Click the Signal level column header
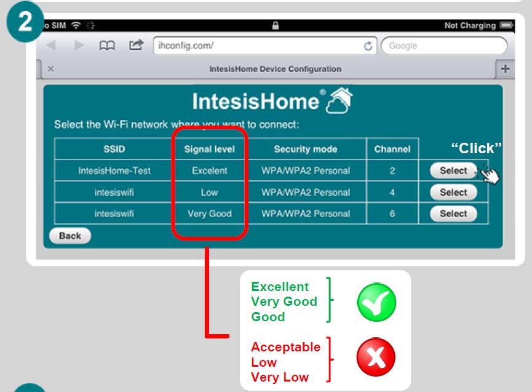The width and height of the screenshot is (532, 392). [x=209, y=149]
